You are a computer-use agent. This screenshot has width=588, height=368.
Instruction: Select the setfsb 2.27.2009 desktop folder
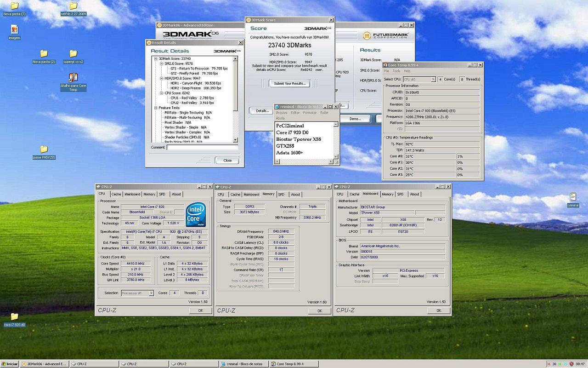(x=73, y=8)
